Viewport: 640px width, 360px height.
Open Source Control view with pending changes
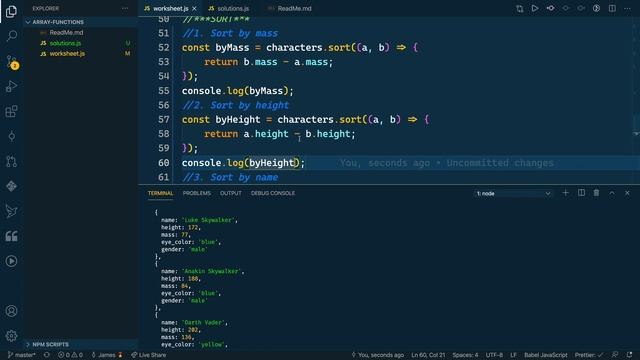point(11,62)
